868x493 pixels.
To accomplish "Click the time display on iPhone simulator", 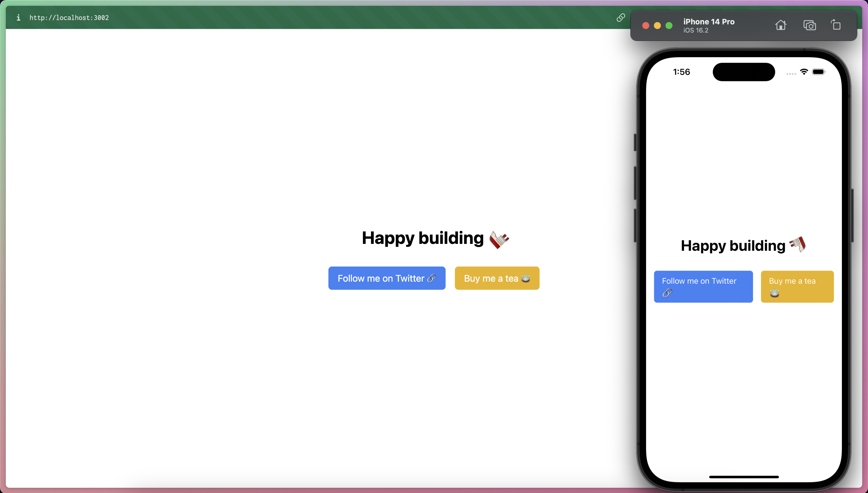I will coord(681,72).
